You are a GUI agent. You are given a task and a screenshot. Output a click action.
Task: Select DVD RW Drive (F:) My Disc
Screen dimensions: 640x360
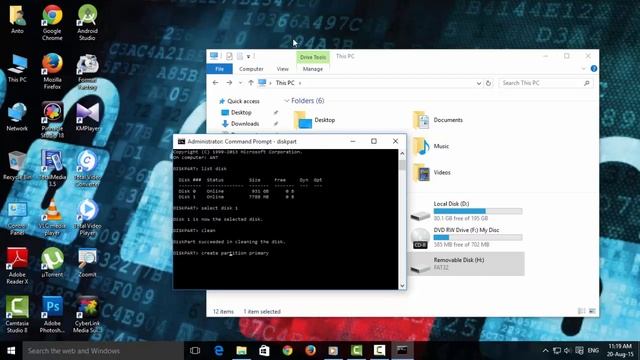(x=466, y=237)
